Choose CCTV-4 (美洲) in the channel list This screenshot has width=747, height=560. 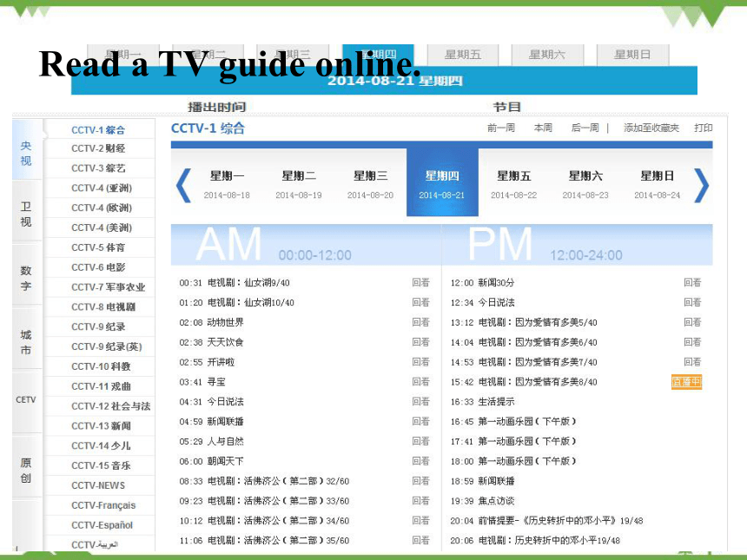(x=102, y=228)
